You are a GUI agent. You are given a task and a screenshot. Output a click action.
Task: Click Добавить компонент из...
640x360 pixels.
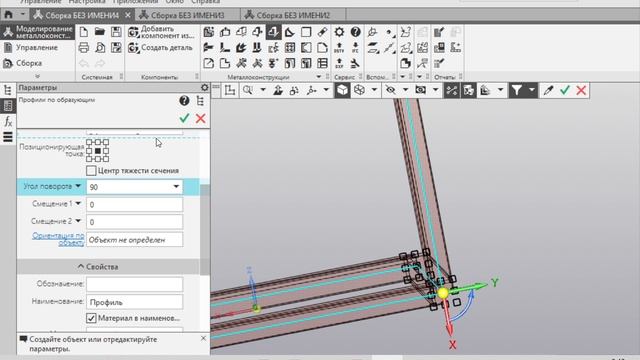point(161,32)
